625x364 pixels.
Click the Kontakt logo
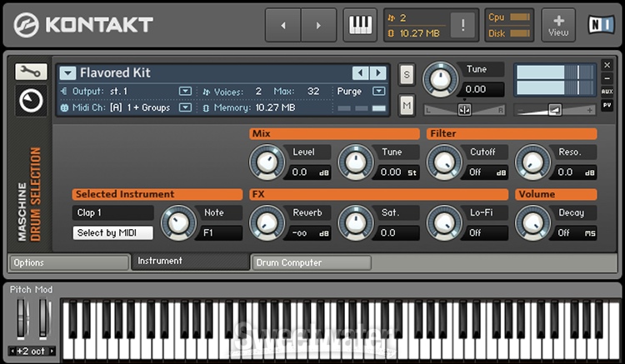pyautogui.click(x=83, y=25)
